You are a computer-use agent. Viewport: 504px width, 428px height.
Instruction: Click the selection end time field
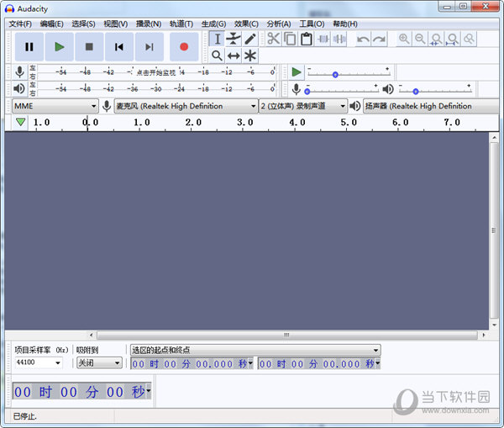(317, 363)
